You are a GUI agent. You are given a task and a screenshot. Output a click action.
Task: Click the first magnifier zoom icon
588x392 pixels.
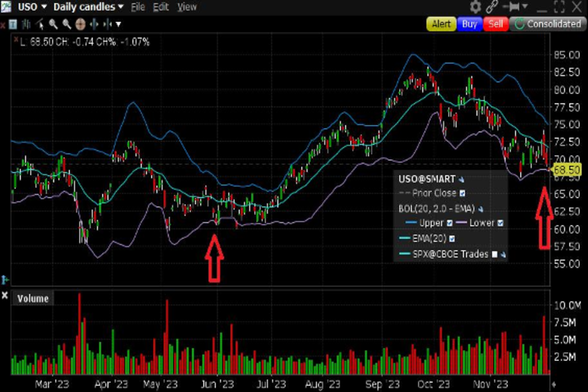pos(53,24)
